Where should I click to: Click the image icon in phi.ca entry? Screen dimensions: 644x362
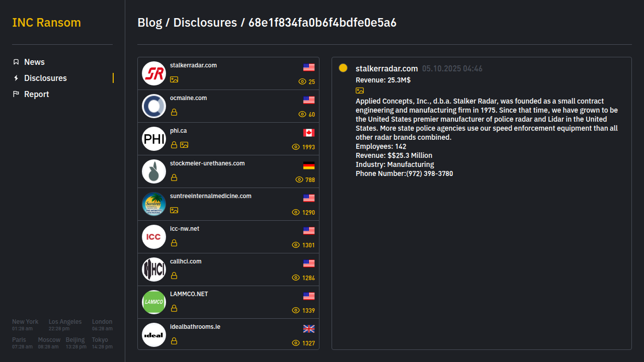click(x=184, y=145)
